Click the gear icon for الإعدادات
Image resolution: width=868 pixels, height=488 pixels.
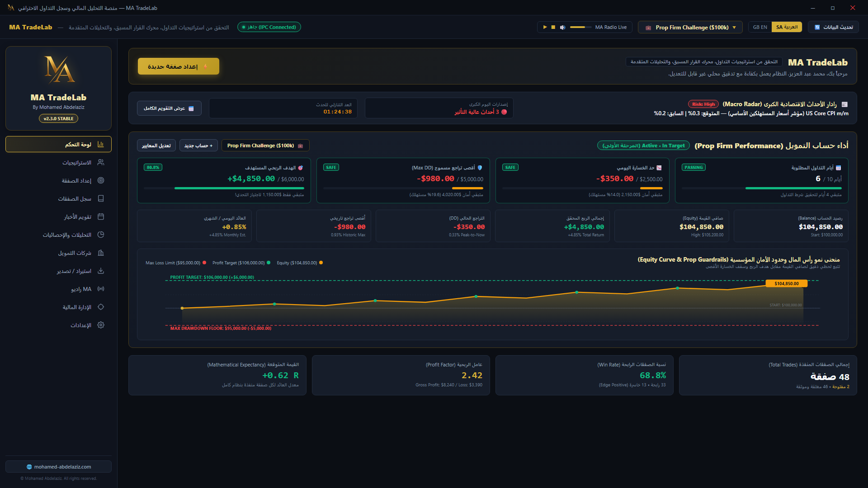(x=101, y=325)
